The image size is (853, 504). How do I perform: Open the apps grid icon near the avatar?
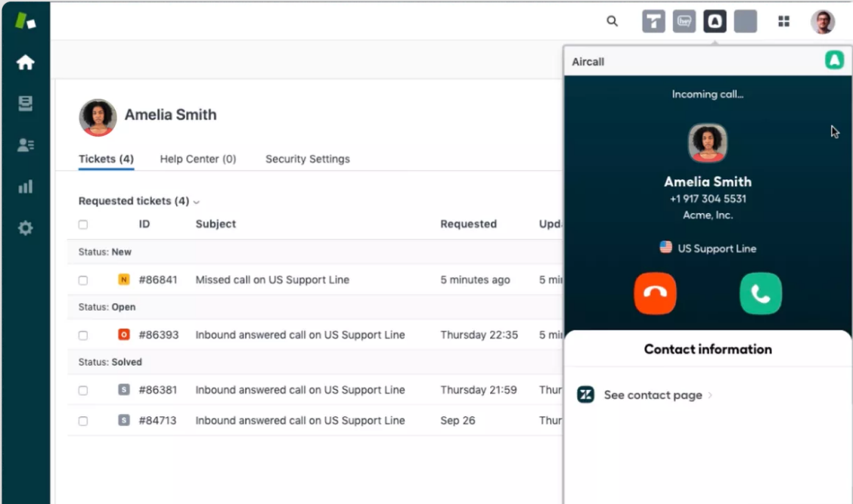pos(783,21)
